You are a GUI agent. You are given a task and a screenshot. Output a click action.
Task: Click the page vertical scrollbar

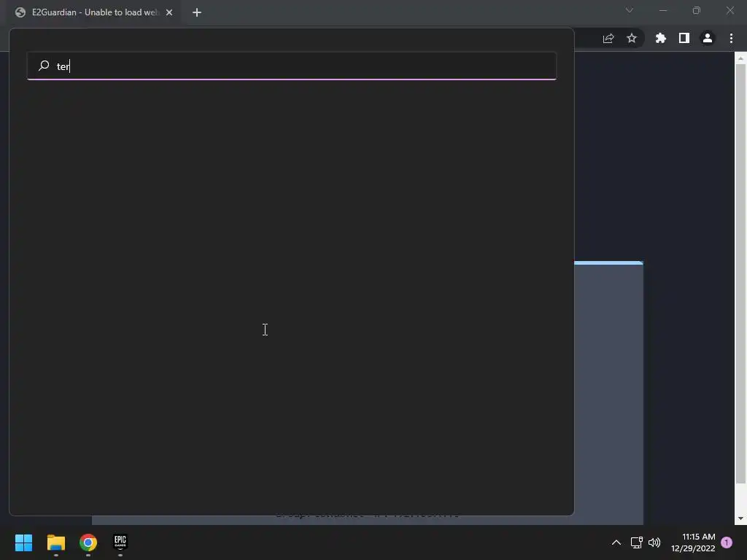coord(740,274)
